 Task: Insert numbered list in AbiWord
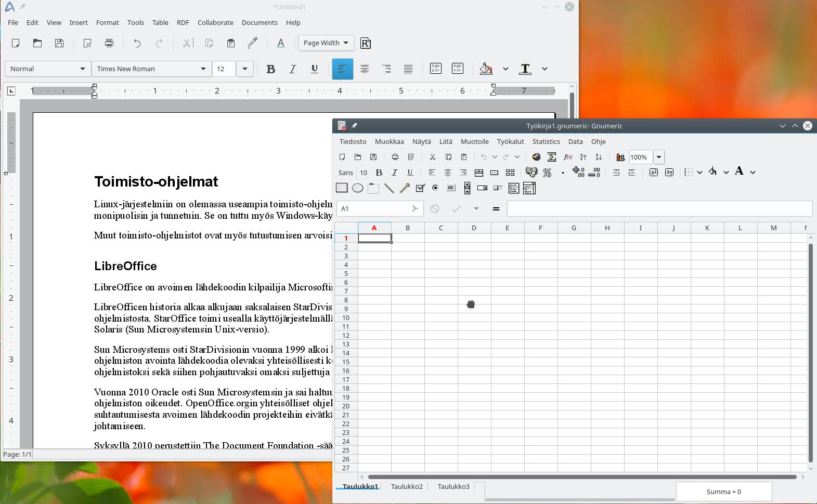point(436,69)
